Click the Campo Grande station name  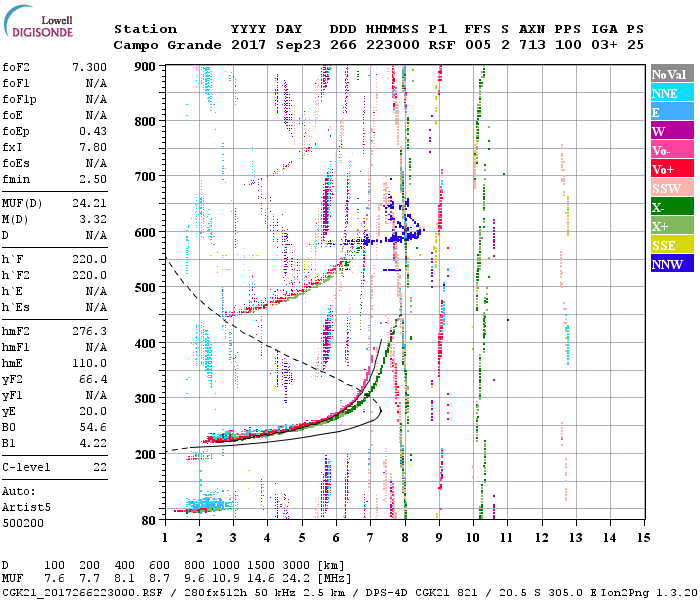(x=163, y=45)
